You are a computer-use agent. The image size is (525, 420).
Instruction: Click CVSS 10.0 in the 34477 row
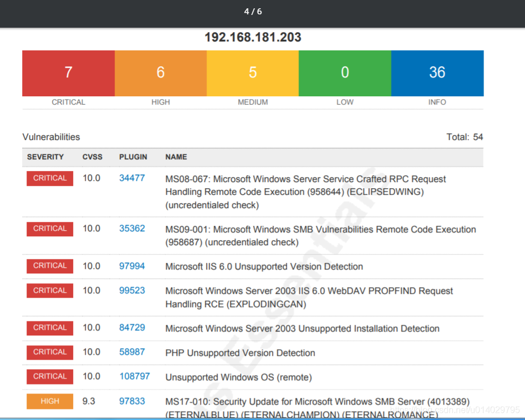click(x=91, y=178)
